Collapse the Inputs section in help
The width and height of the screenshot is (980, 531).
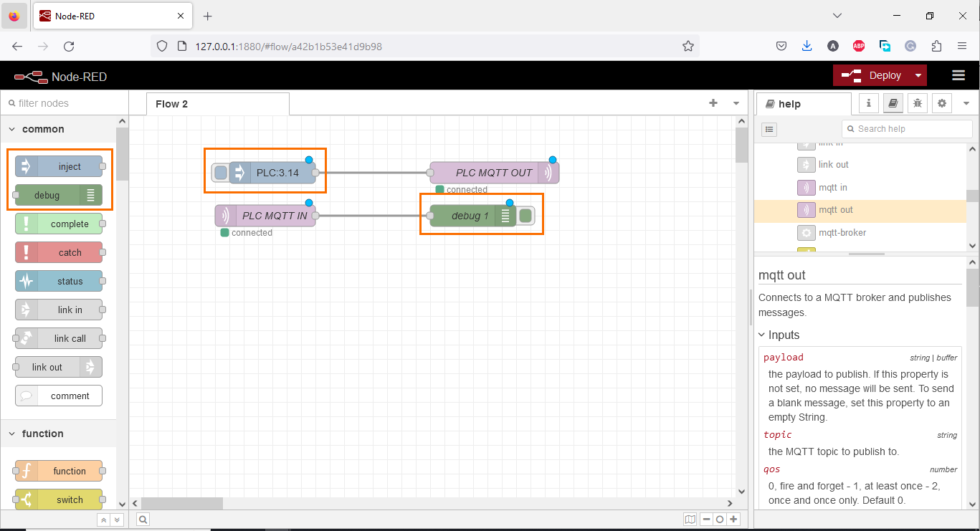[x=779, y=335]
